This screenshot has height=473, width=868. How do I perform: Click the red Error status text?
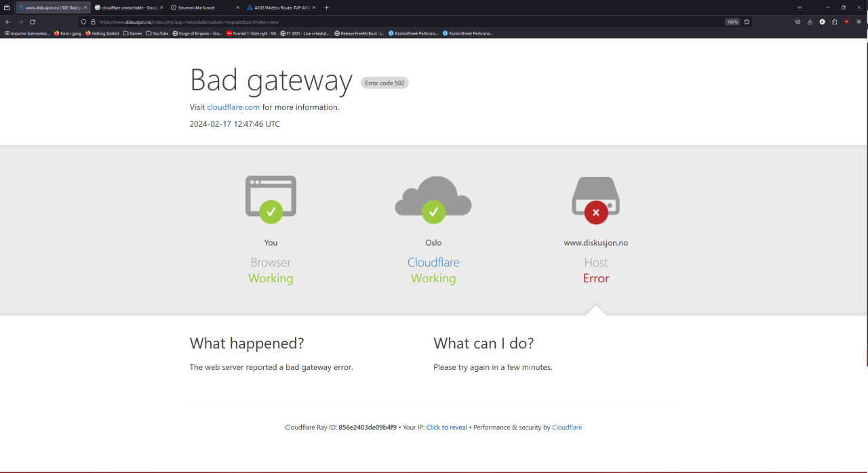[x=596, y=278]
